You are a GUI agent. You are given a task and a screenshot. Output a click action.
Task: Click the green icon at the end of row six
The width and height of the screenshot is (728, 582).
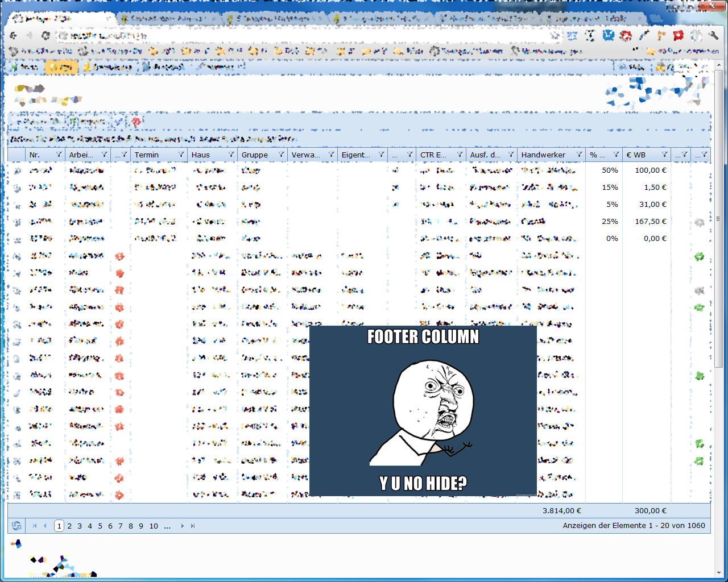(x=700, y=257)
